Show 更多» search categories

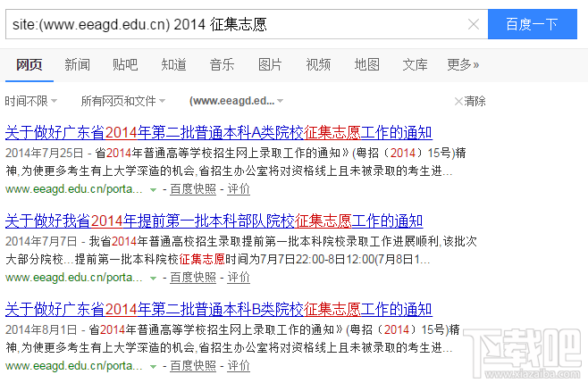point(463,64)
